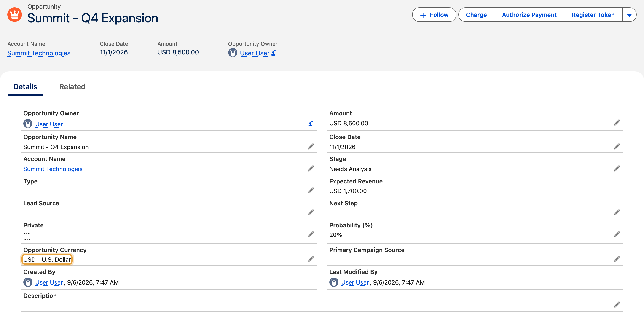Click the Register Token button
The image size is (644, 317).
pos(593,15)
